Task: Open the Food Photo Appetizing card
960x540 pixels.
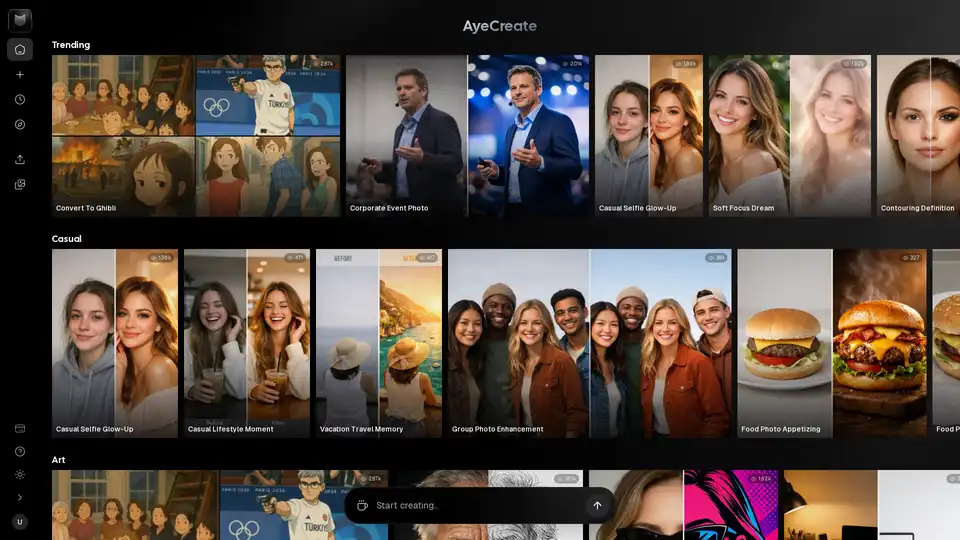Action: tap(832, 343)
